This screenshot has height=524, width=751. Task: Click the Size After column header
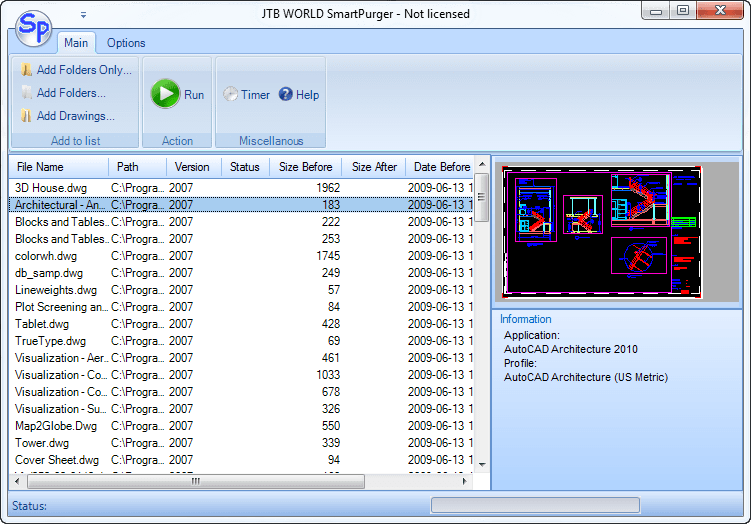pyautogui.click(x=374, y=167)
